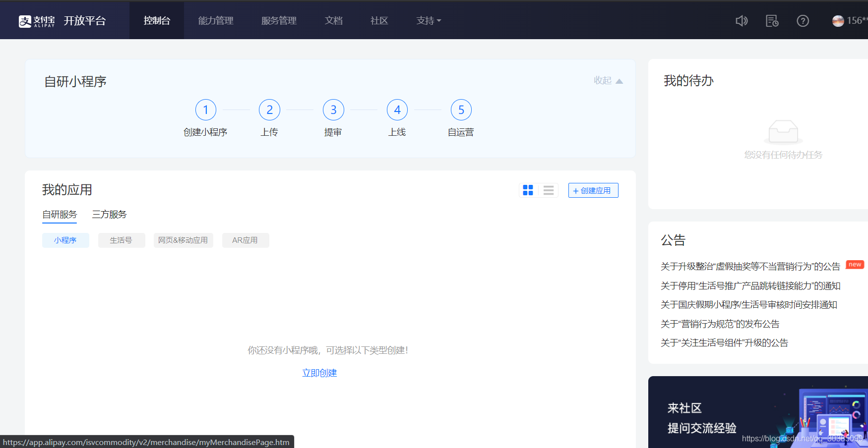Click the 创建应用 button

pos(593,190)
